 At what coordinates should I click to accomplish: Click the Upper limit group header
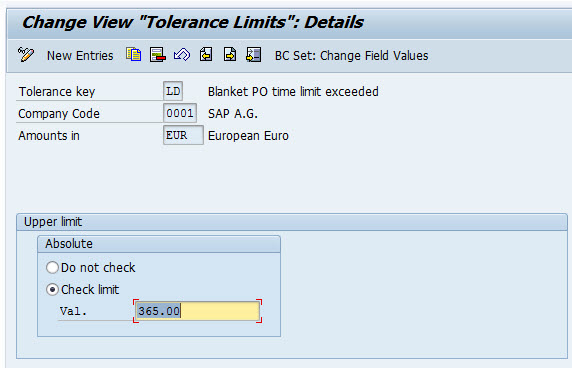[292, 222]
